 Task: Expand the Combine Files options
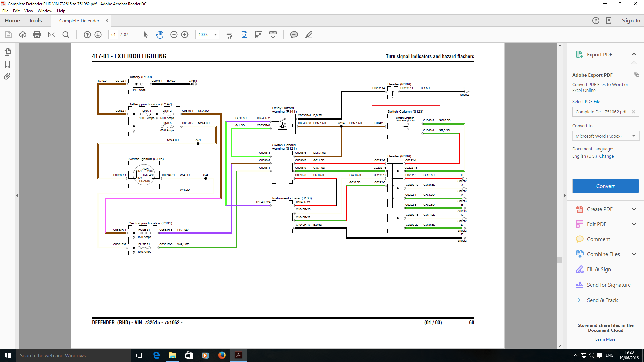click(634, 254)
